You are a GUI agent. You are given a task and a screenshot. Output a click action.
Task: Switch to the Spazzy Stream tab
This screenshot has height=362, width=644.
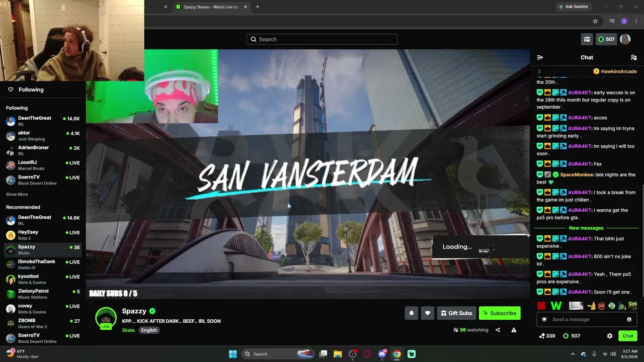coord(211,7)
